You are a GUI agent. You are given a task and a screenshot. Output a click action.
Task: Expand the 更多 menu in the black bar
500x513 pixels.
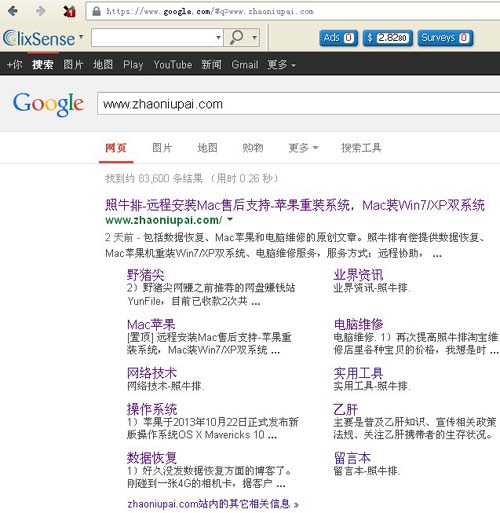(x=281, y=64)
